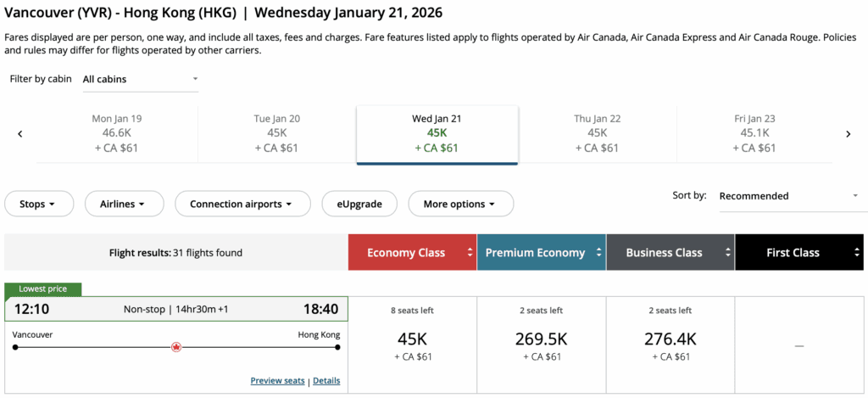Select the Thu Jan 22 date tab
Screen dimensions: 868x398
[x=598, y=133]
